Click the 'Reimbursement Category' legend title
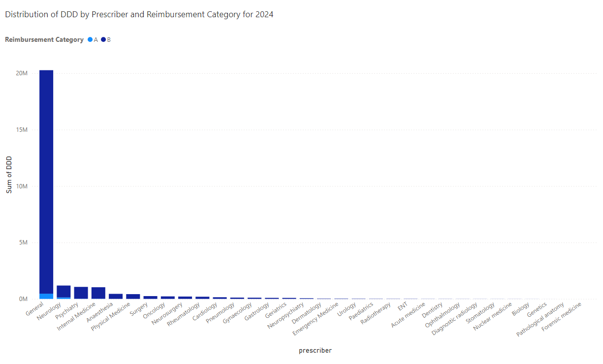Viewport: 603px width, 364px height. 44,40
